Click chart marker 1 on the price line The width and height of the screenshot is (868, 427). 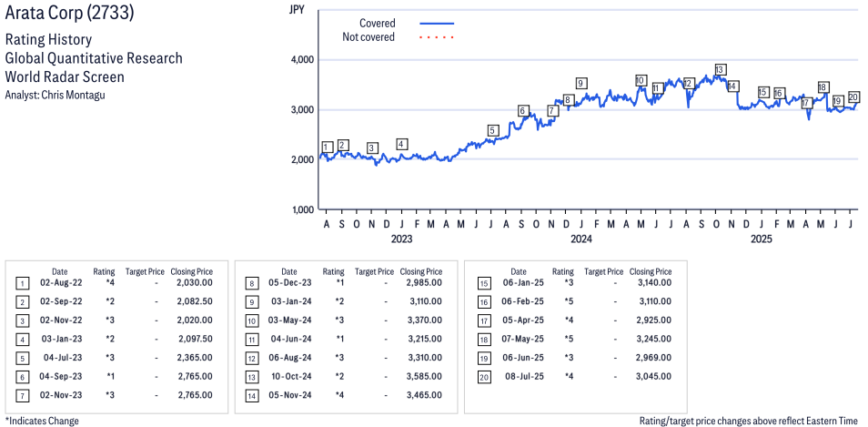click(x=328, y=147)
